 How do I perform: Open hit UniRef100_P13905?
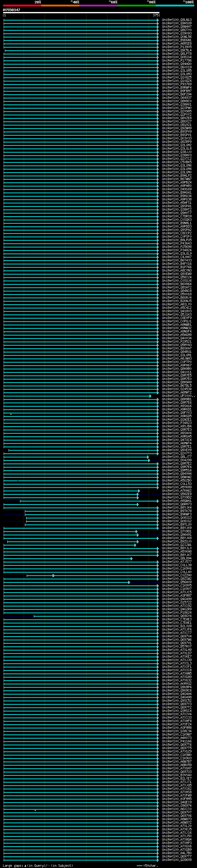pyautogui.click(x=176, y=47)
